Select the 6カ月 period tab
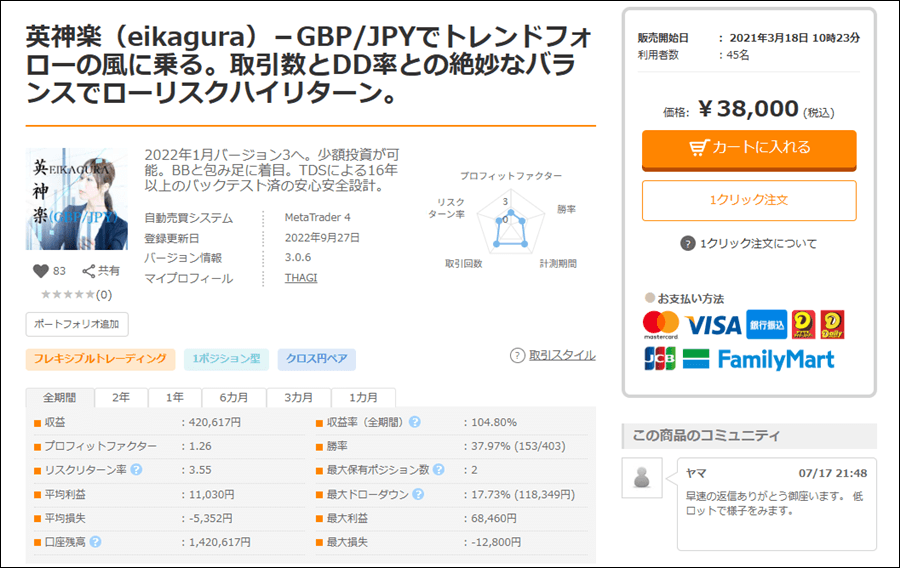 tap(236, 397)
